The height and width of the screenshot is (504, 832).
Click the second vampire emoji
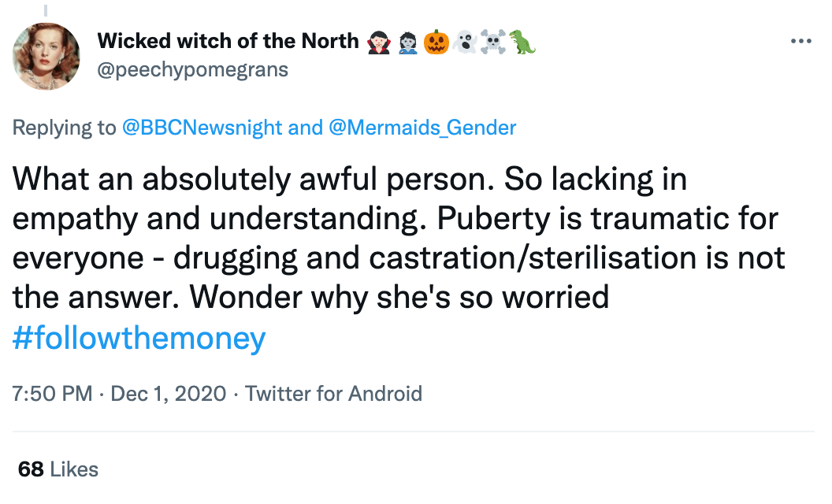pos(406,41)
